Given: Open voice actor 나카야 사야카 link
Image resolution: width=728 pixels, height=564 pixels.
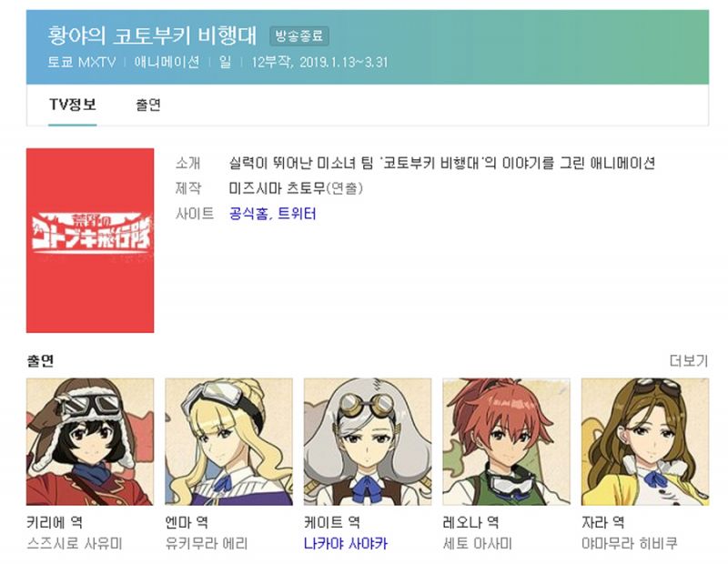Looking at the screenshot, I should [346, 543].
